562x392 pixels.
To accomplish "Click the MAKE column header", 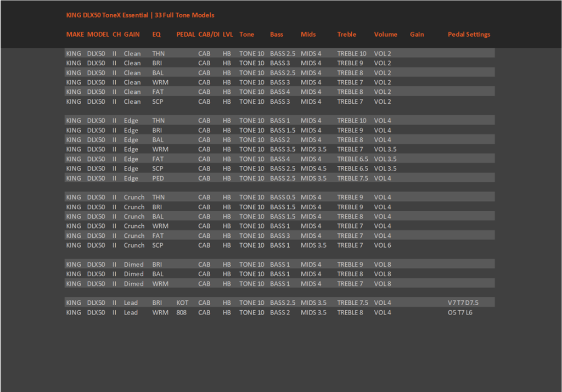I will [x=75, y=35].
